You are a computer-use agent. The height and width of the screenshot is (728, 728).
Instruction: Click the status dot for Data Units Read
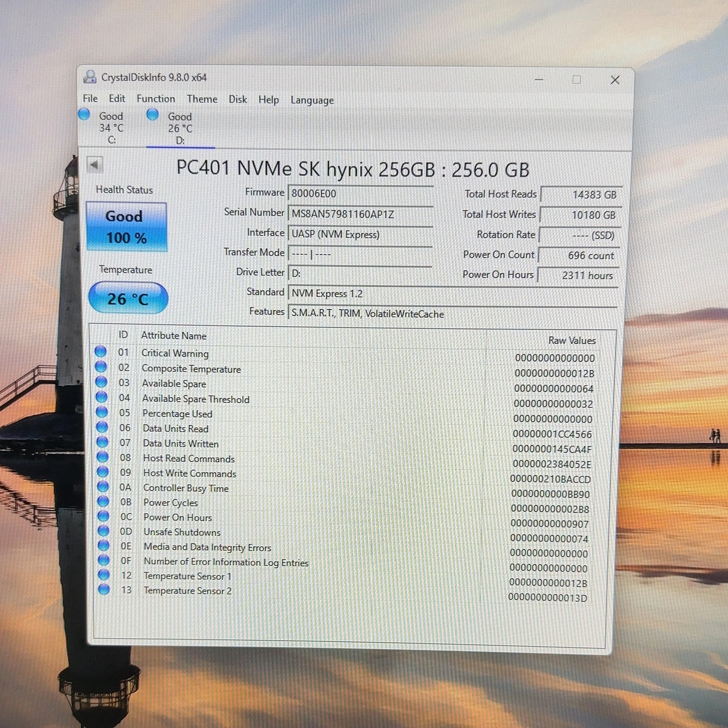click(102, 427)
